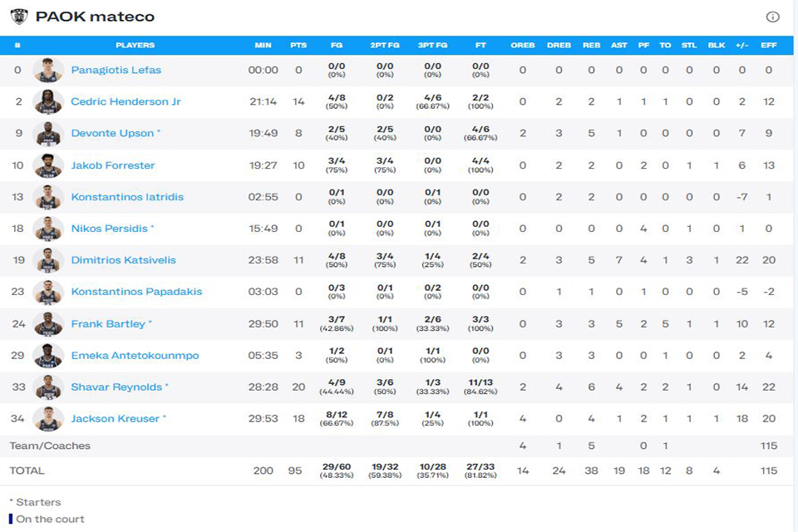The height and width of the screenshot is (532, 798).
Task: Select the STL column header
Action: [x=689, y=46]
